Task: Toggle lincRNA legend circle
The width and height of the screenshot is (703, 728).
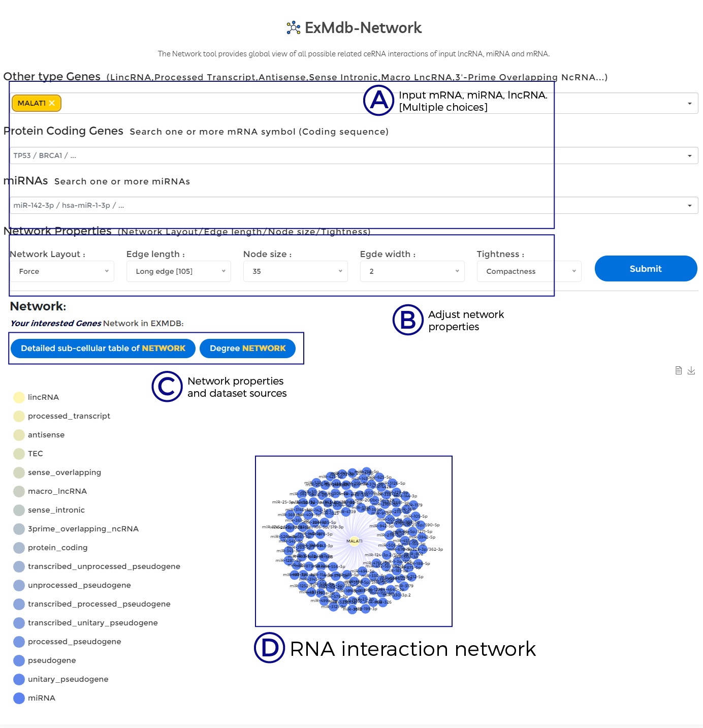Action: point(19,397)
